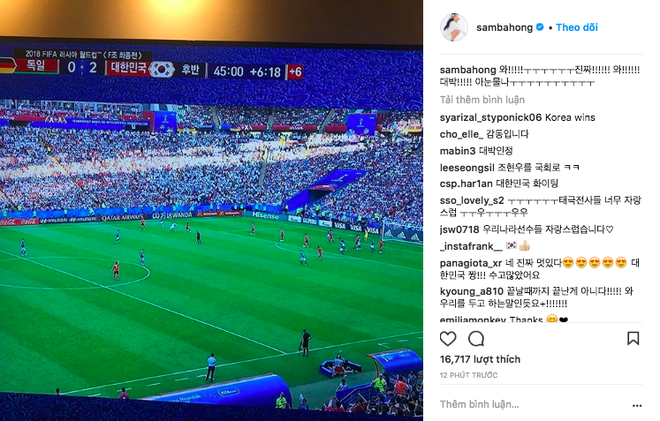The height and width of the screenshot is (421, 660).
Task: Open the panagiota_xr commenter profile
Action: (471, 263)
